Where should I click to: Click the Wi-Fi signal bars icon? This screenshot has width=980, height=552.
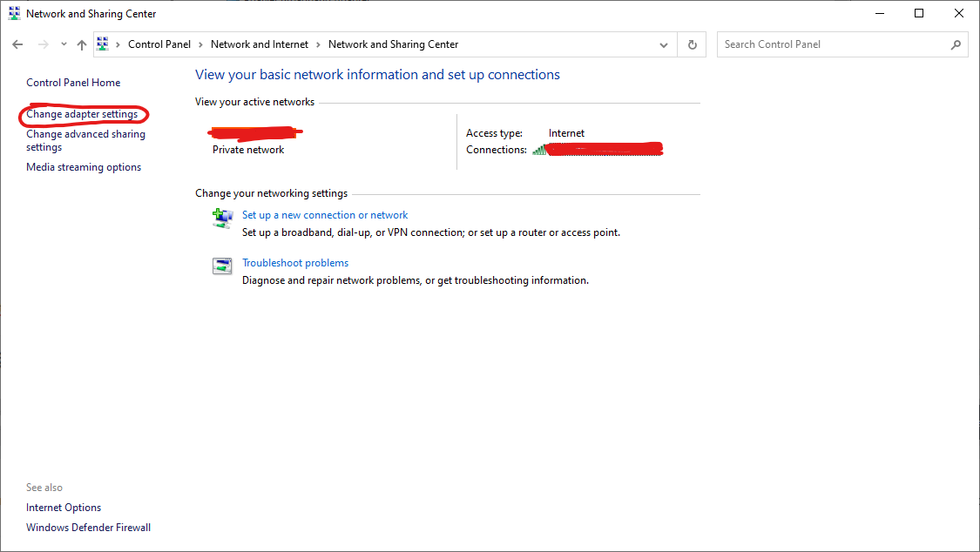tap(538, 149)
